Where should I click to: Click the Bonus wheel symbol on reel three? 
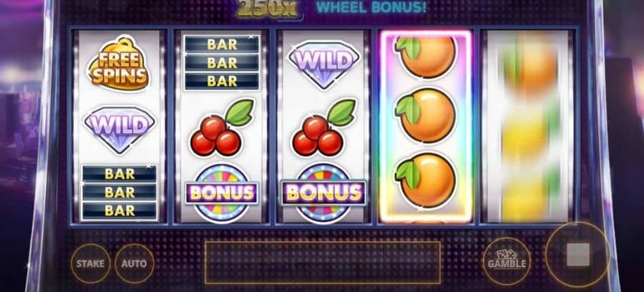tap(323, 193)
